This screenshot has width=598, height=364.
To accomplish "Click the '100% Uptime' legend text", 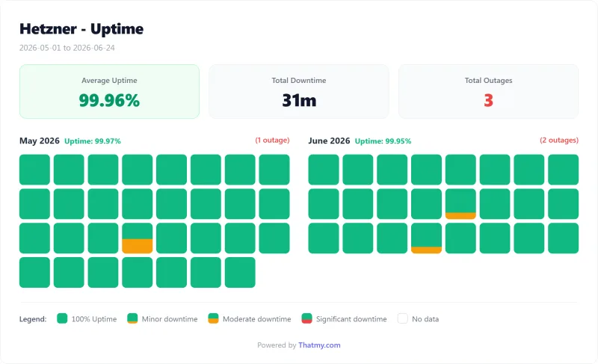I will 94,319.
